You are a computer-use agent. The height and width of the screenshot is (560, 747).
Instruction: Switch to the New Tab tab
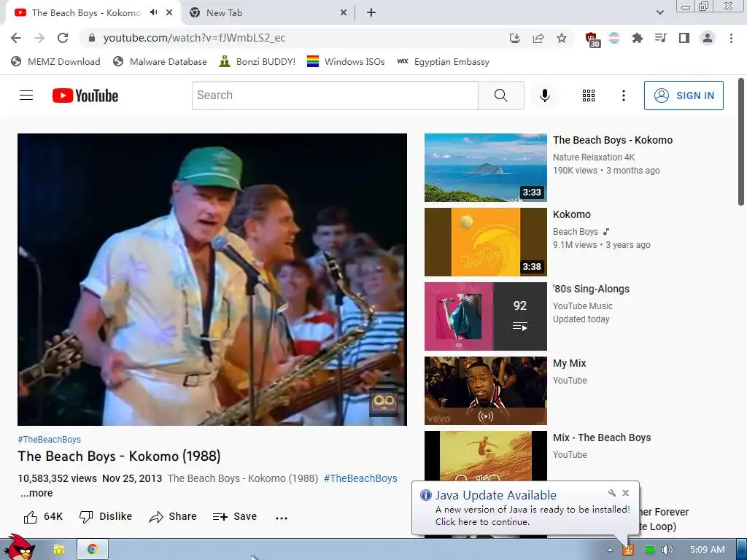269,13
